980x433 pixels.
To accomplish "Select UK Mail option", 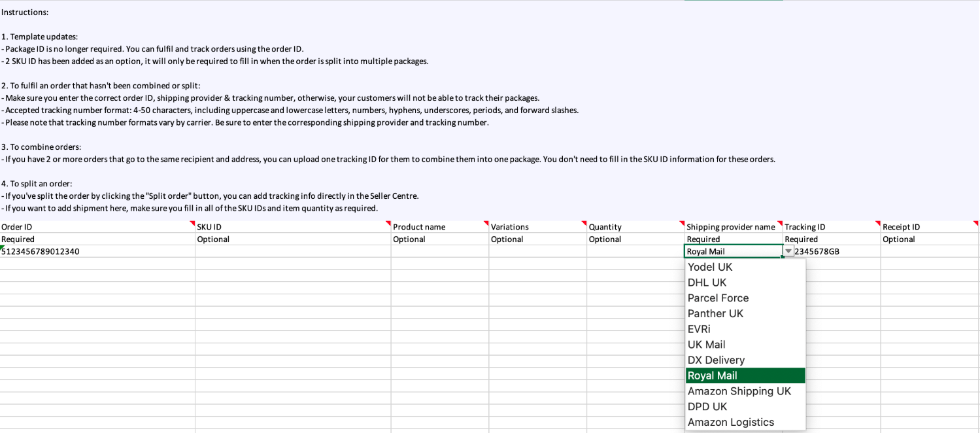I will [x=745, y=345].
